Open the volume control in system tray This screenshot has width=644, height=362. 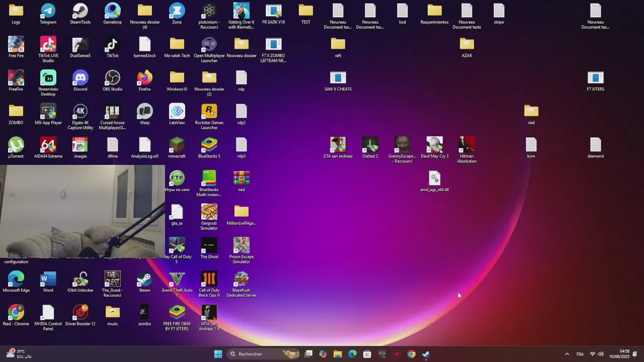click(x=601, y=354)
